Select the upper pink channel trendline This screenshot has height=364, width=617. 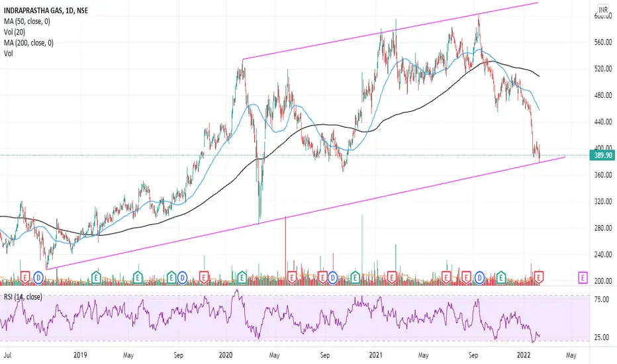389,30
